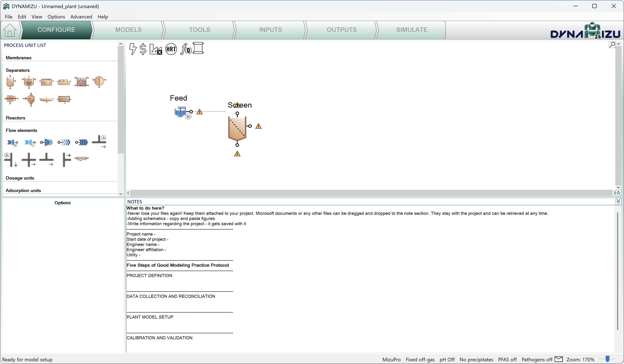Toggle PFAS off in the status bar

tap(507, 359)
